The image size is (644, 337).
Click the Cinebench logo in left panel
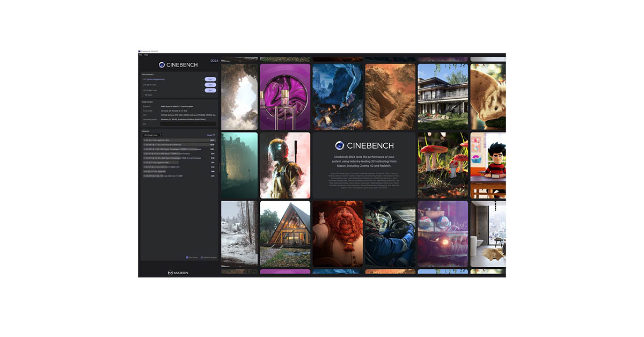pyautogui.click(x=178, y=64)
